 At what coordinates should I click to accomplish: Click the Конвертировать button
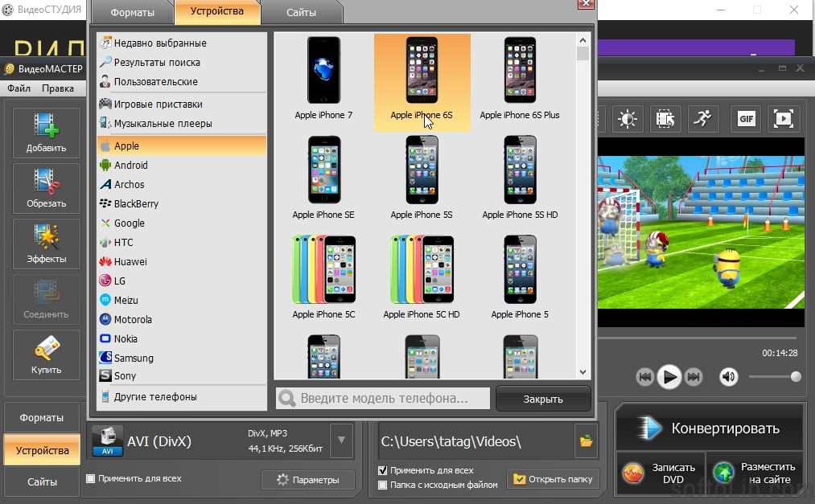click(710, 428)
